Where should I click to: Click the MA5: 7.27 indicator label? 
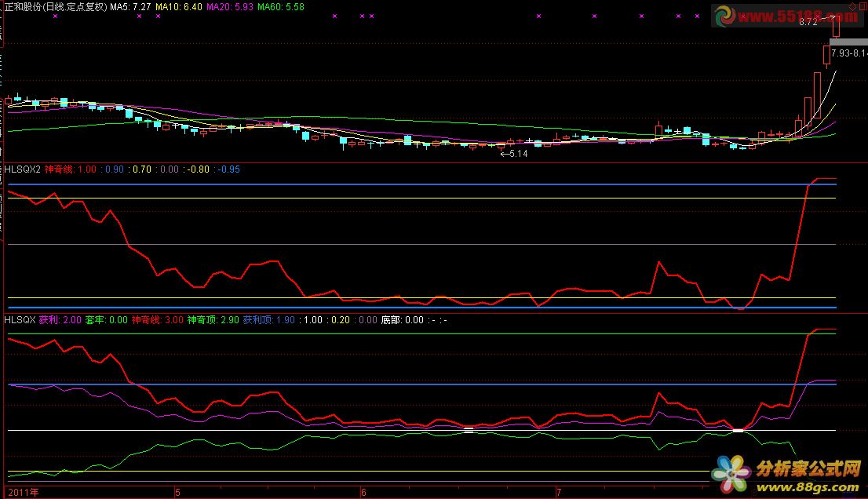point(130,6)
